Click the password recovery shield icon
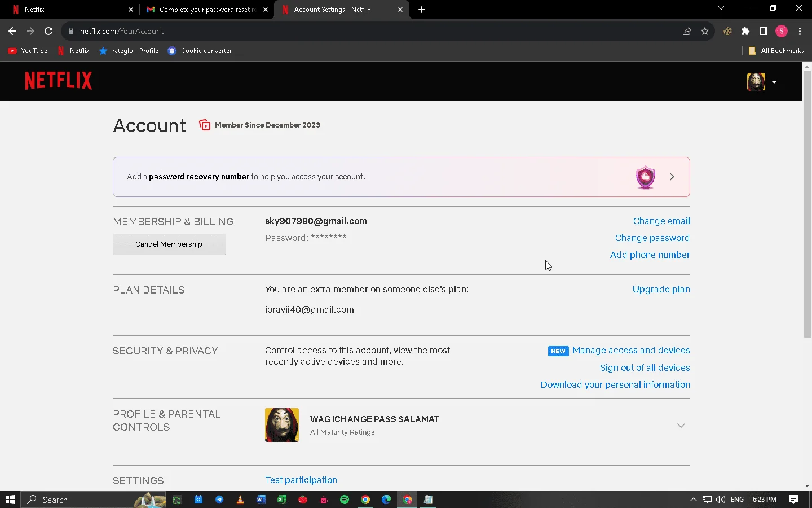Image resolution: width=812 pixels, height=508 pixels. tap(646, 177)
